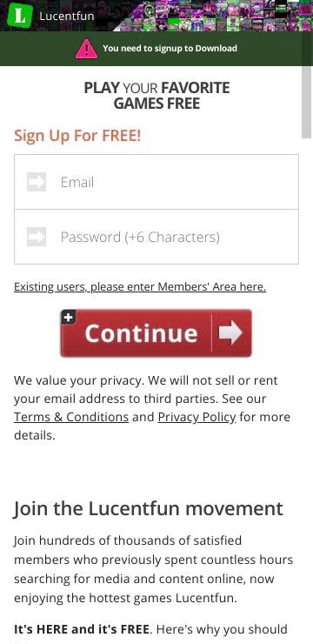This screenshot has width=313, height=644.
Task: Open the Terms & Conditions link
Action: [71, 417]
